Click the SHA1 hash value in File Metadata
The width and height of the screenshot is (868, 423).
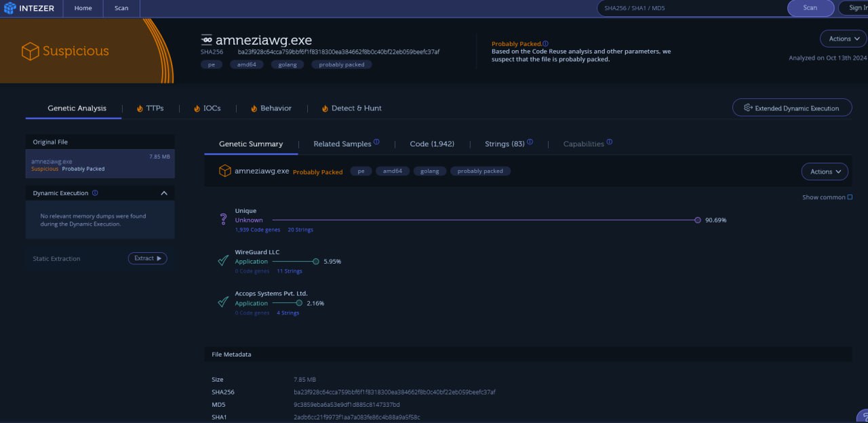click(357, 417)
